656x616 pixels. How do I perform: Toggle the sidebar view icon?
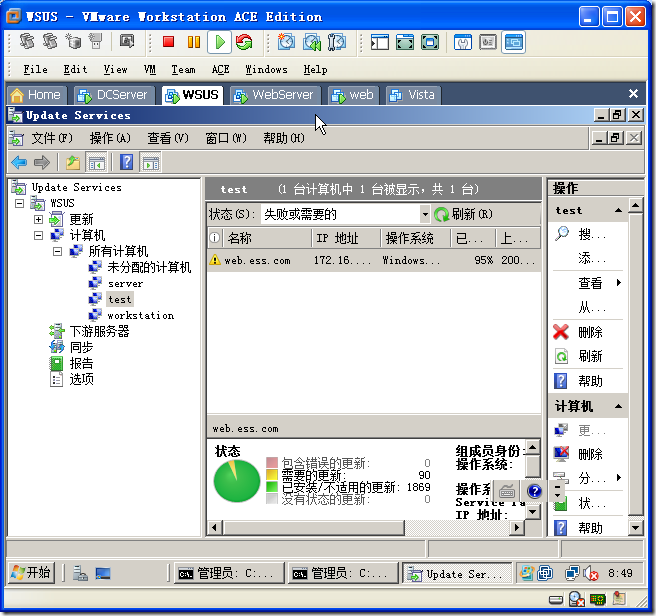pos(379,42)
